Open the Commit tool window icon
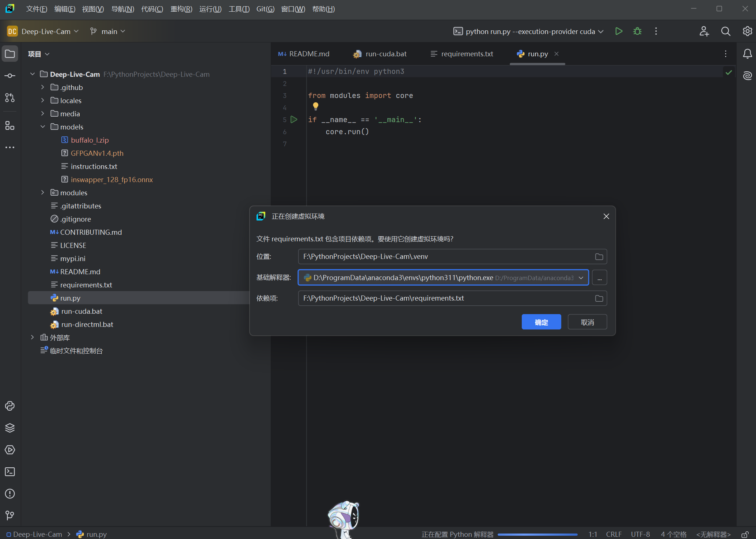 pos(10,76)
